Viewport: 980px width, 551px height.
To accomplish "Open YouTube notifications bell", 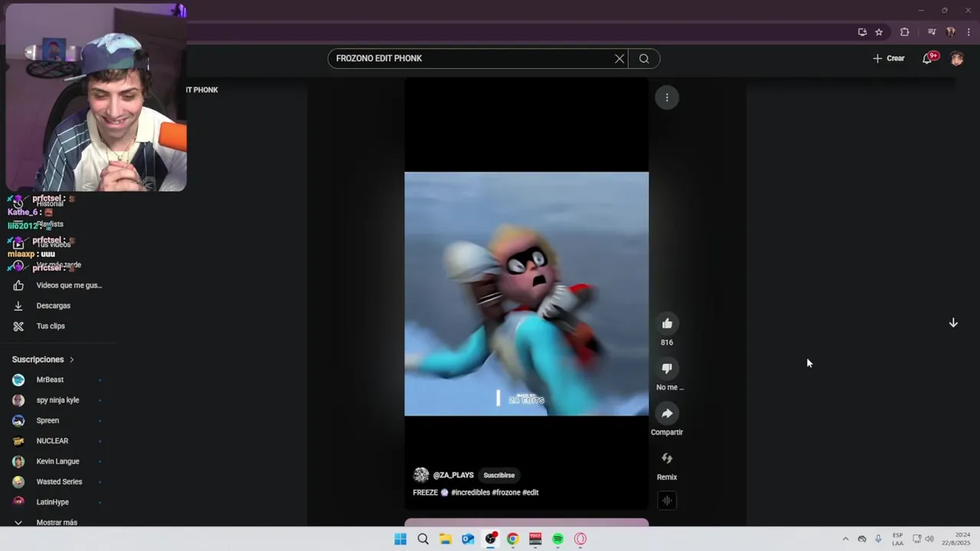I will pyautogui.click(x=927, y=58).
